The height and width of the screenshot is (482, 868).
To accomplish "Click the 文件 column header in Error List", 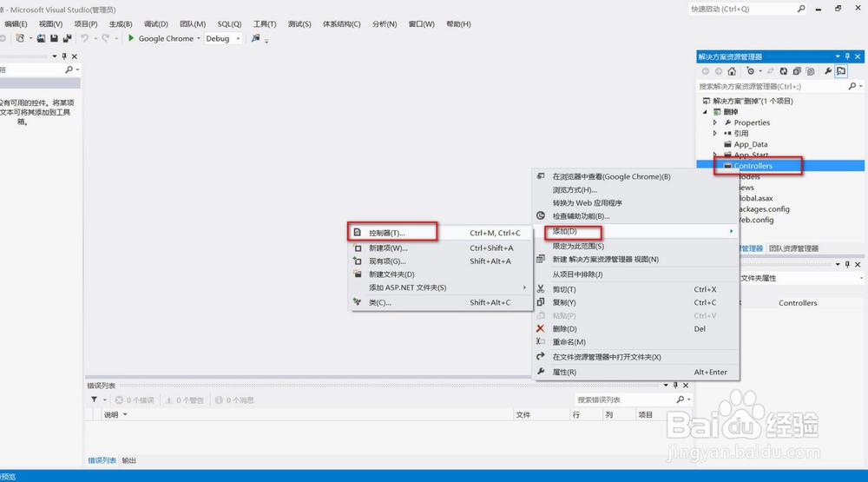I will (x=542, y=414).
